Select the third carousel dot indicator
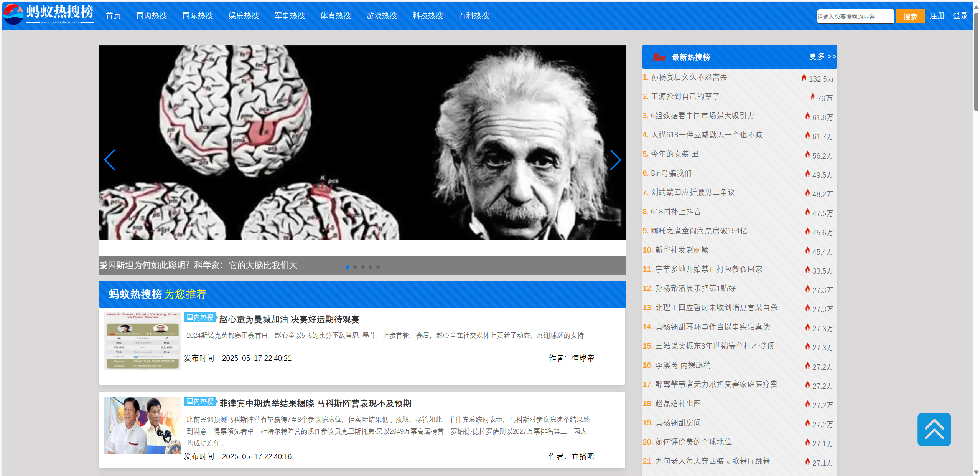Viewport: 980px width, 476px height. point(363,267)
